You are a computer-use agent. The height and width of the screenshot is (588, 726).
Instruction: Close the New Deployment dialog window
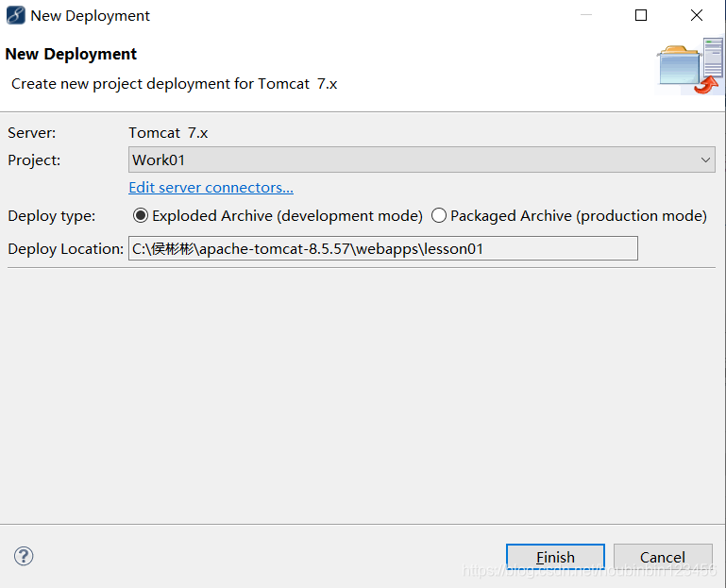pyautogui.click(x=697, y=15)
